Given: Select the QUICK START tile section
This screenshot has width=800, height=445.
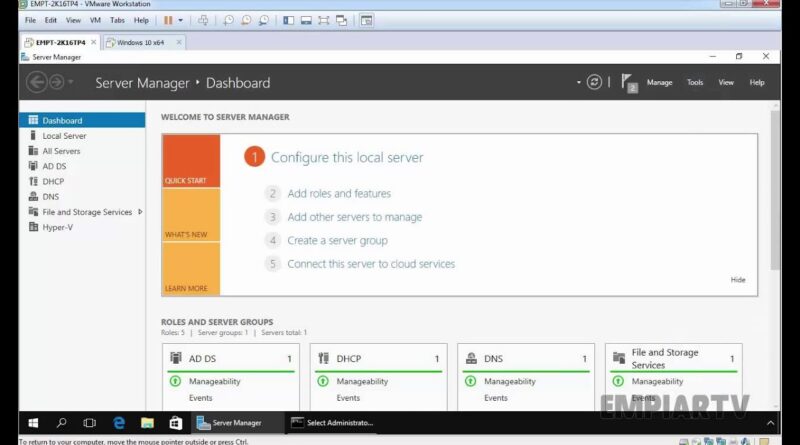Looking at the screenshot, I should click(x=191, y=161).
